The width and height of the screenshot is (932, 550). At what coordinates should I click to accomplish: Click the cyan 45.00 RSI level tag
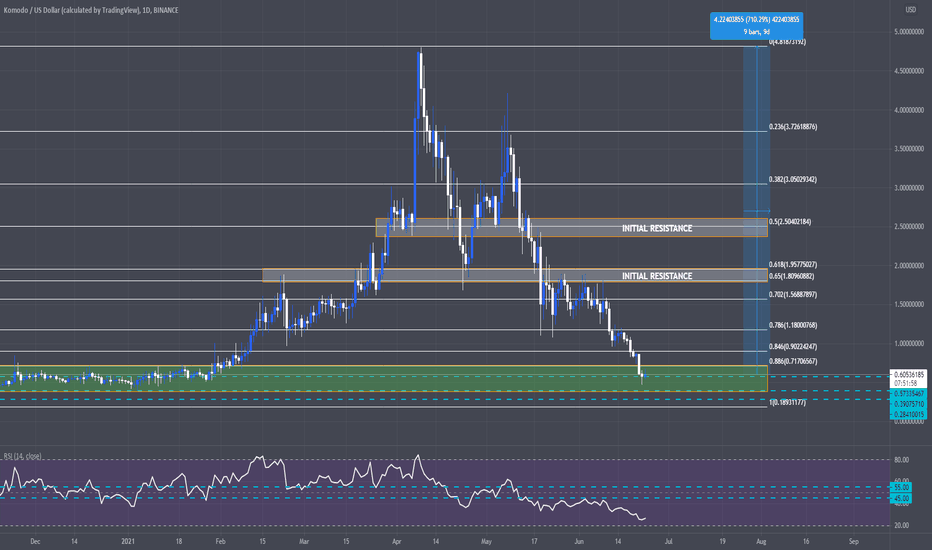[x=901, y=498]
